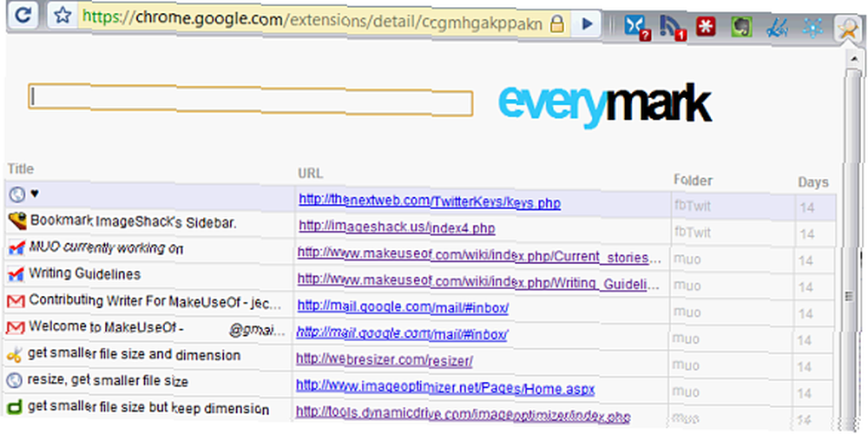
Task: Click Gmail envelope icon beside Welcome to MakeUseOf
Action: (x=15, y=327)
